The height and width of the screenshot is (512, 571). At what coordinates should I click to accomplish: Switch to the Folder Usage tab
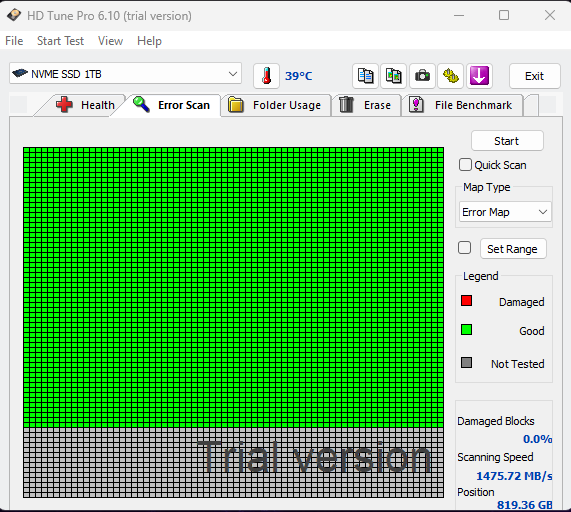coord(276,105)
